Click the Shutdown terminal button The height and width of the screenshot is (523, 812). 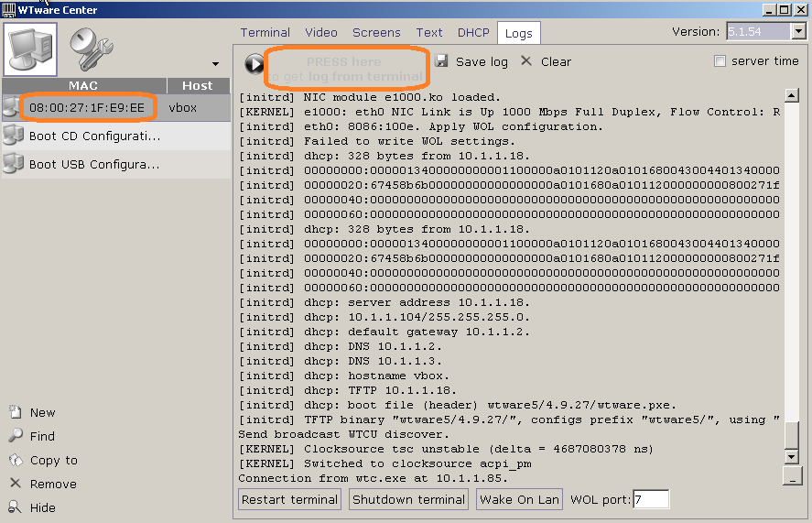(x=408, y=499)
